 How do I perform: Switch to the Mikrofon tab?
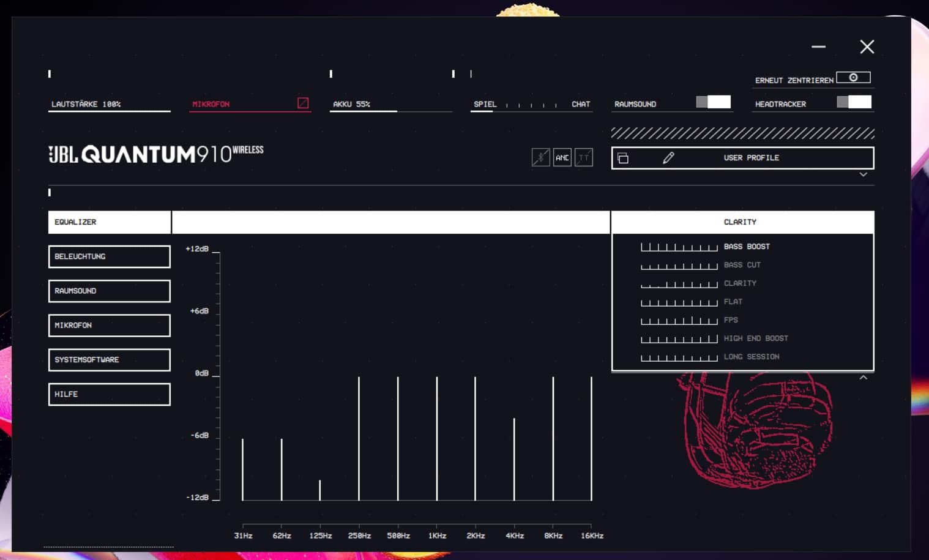109,326
